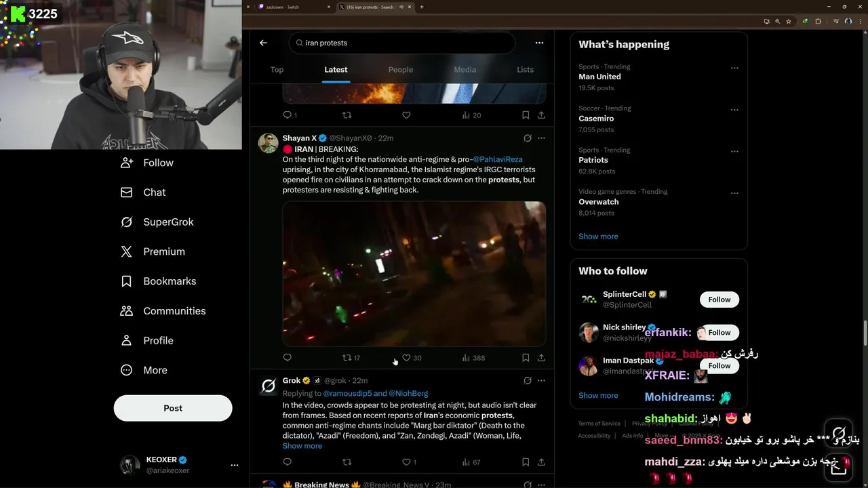Share Grok's tweet

[541, 462]
